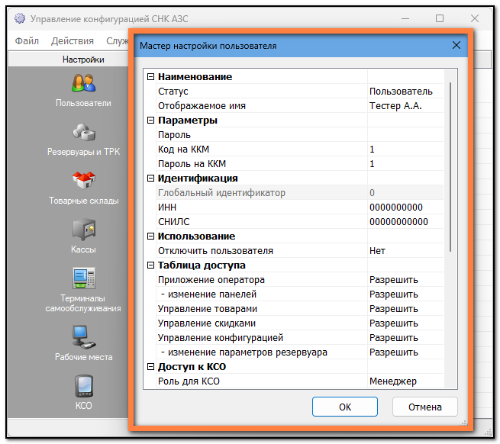Screen dimensions: 500x444
Task: Select the Код на ККМ label
Action: point(183,149)
